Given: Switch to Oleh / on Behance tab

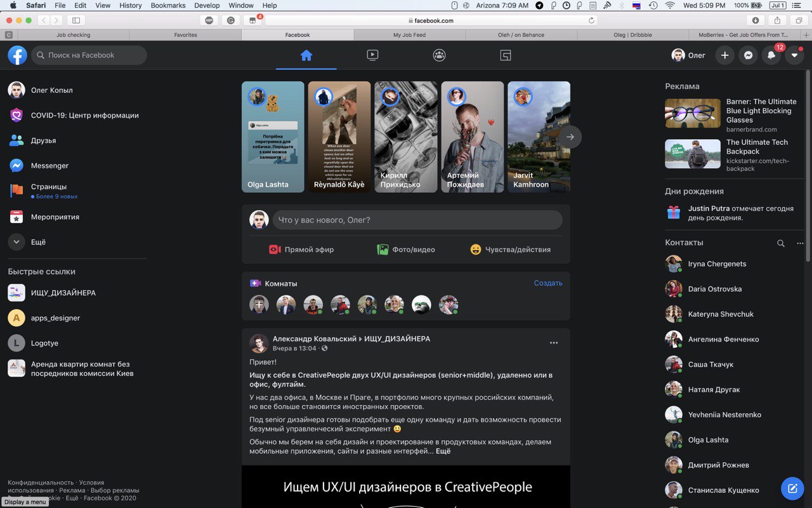Looking at the screenshot, I should (521, 35).
